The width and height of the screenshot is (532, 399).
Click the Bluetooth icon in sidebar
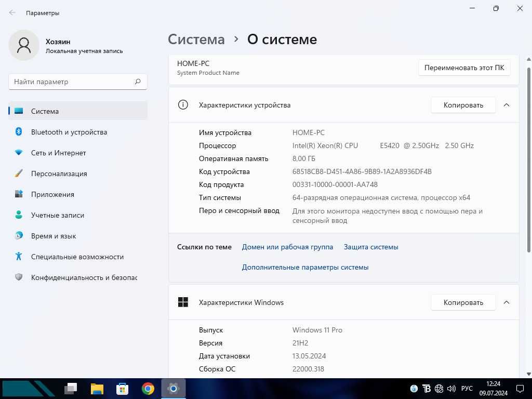coord(19,131)
